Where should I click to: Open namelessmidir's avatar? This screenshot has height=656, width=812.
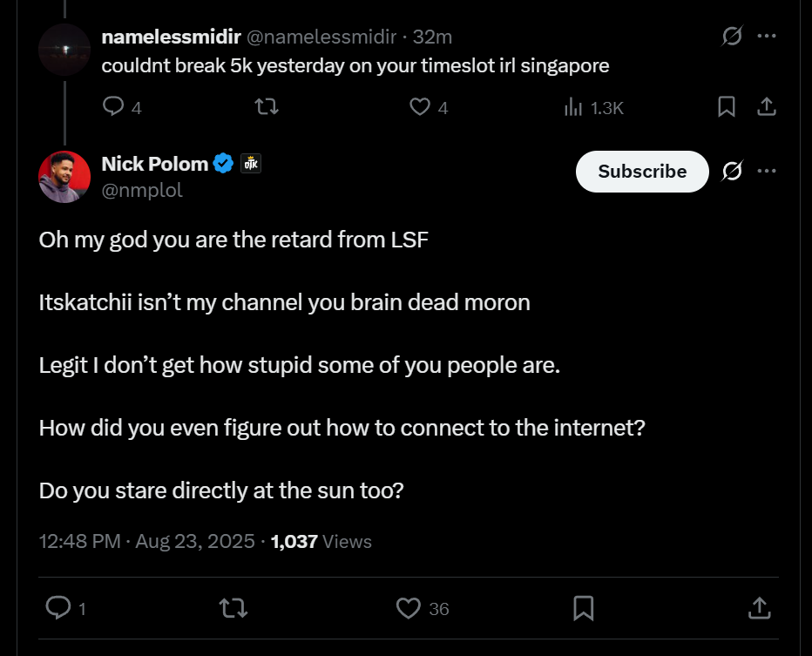click(64, 50)
